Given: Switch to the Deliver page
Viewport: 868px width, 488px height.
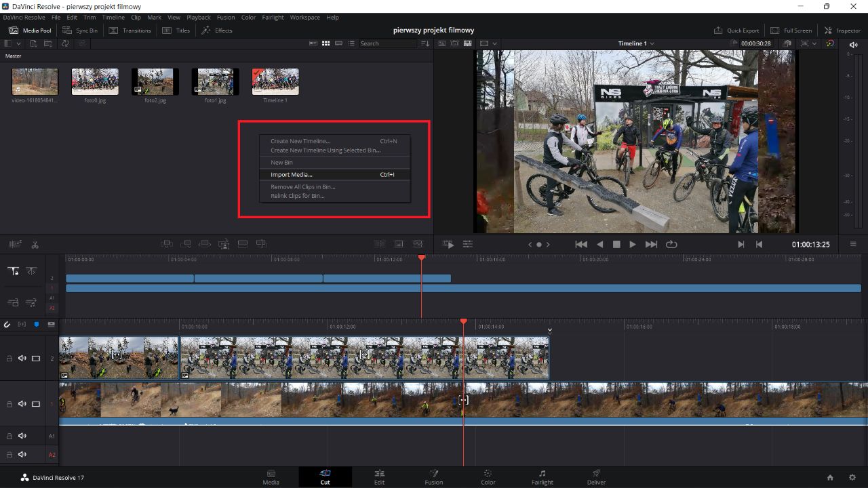Looking at the screenshot, I should (x=596, y=477).
